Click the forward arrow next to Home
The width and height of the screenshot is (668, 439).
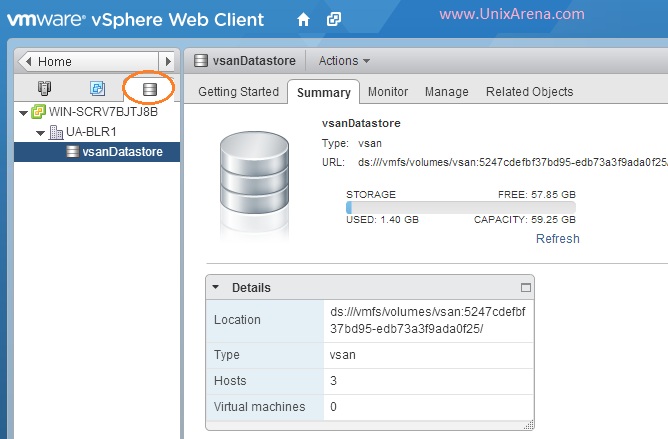(x=168, y=61)
